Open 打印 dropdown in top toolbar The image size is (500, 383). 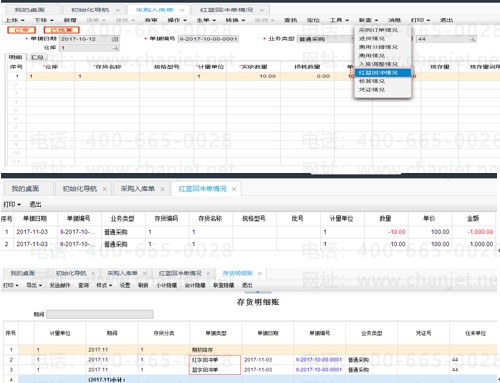(420, 20)
